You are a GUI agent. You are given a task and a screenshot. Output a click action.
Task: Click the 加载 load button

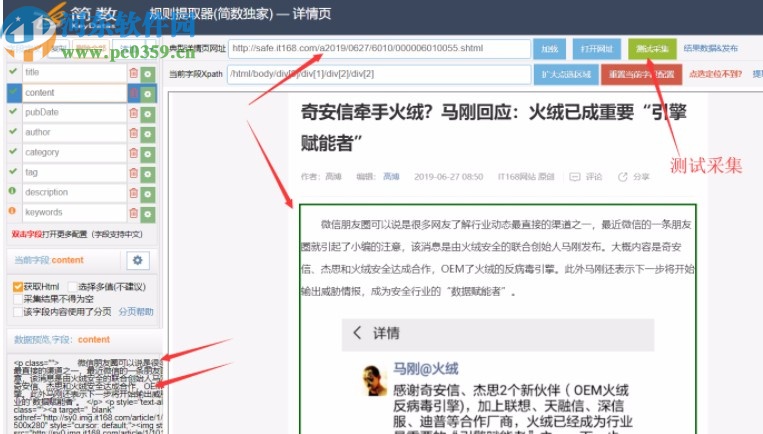pyautogui.click(x=549, y=49)
